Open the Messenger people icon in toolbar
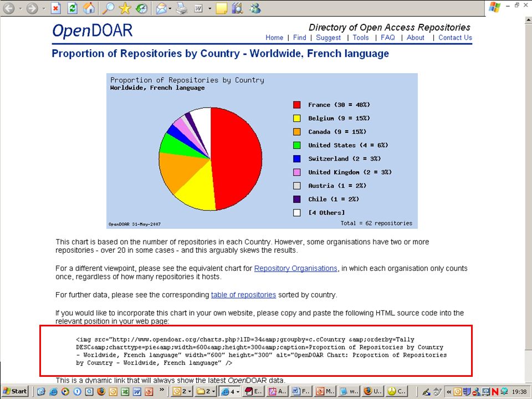 [254, 8]
